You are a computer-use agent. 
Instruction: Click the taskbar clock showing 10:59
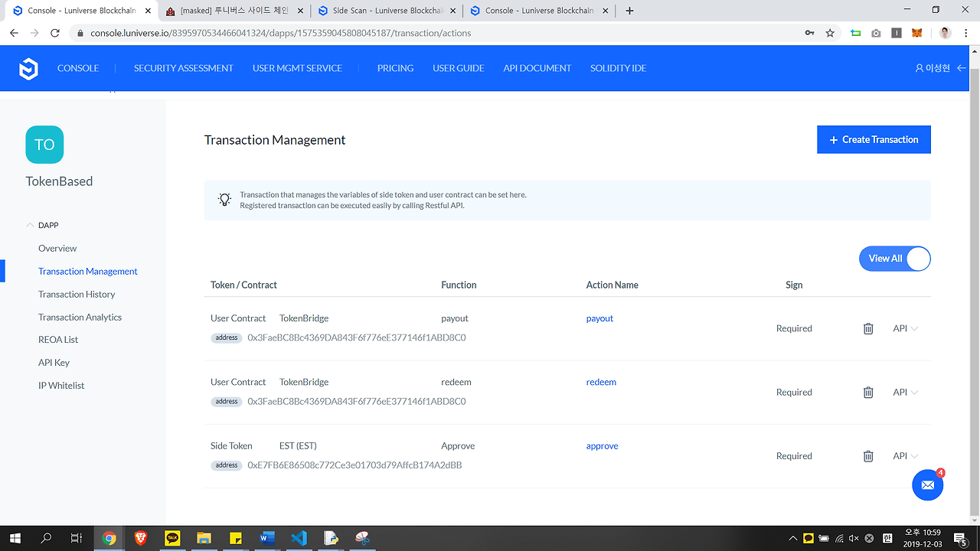(x=923, y=538)
